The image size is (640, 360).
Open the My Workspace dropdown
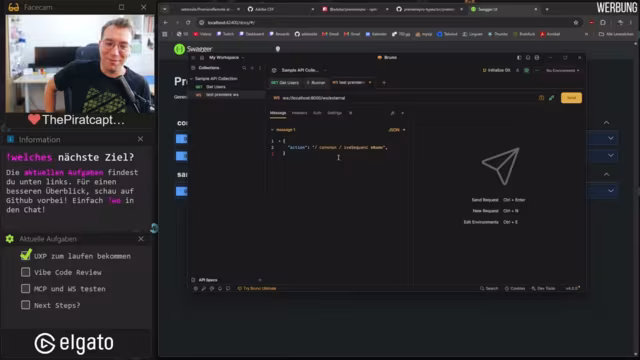[227, 58]
